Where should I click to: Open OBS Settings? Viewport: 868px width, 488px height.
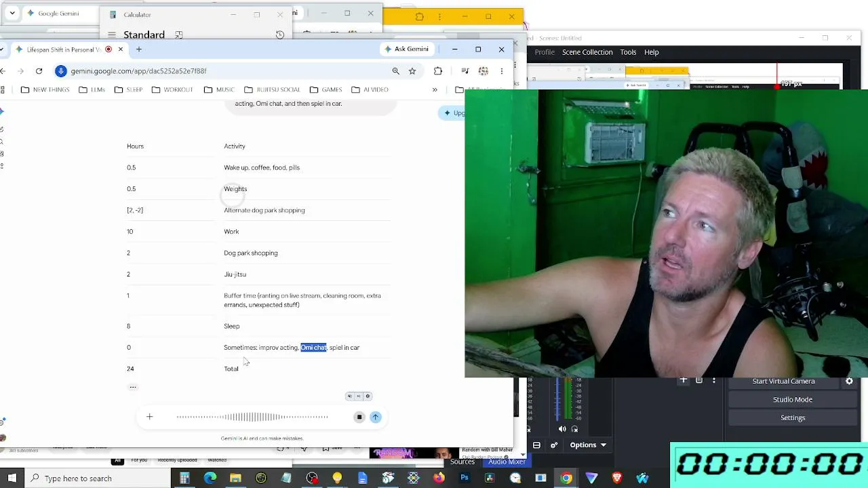(x=793, y=418)
